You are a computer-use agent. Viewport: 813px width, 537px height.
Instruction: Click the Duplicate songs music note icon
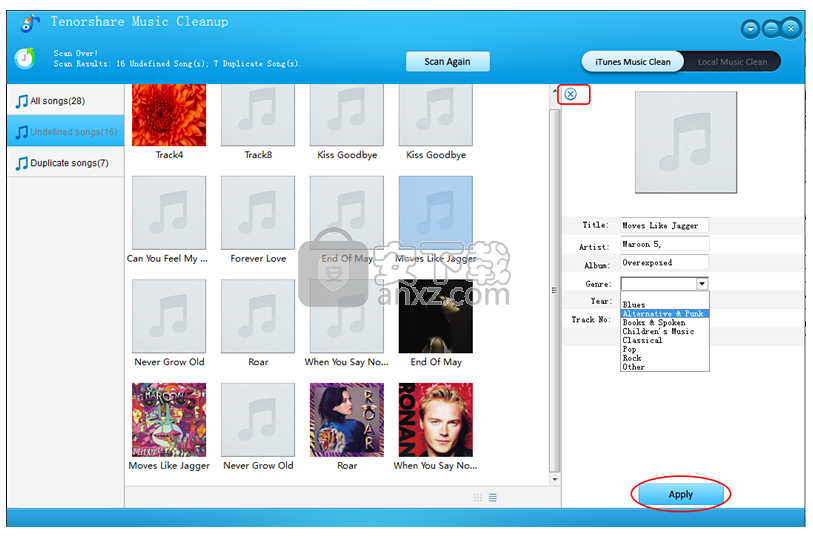(21, 163)
